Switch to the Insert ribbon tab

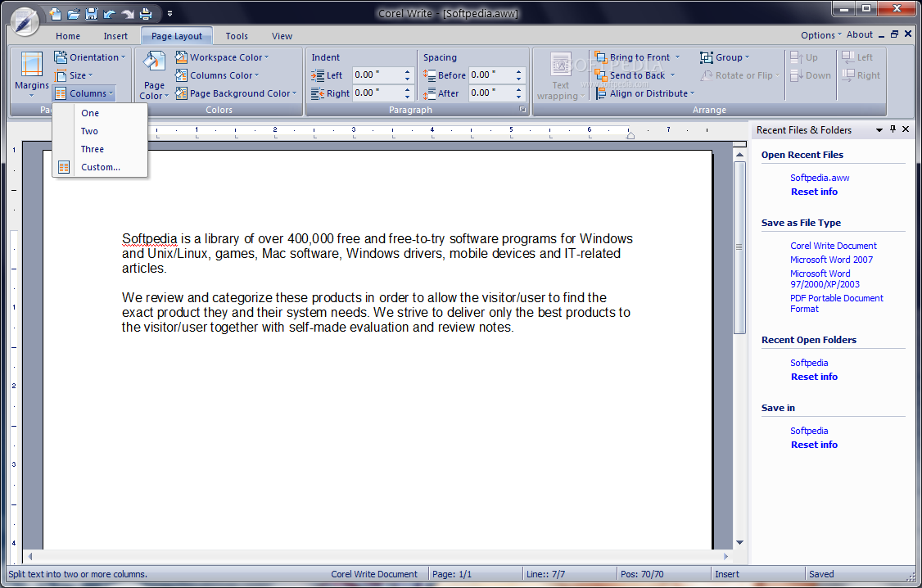(x=115, y=36)
